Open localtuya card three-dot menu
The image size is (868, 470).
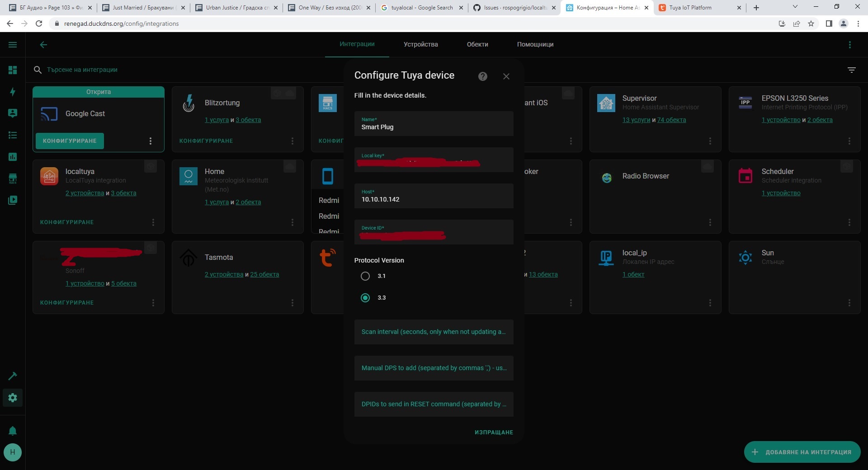point(153,222)
